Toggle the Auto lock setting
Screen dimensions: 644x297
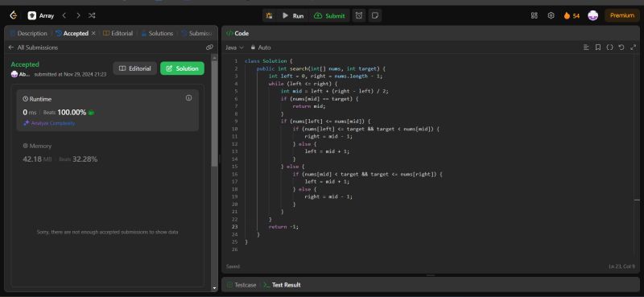[261, 47]
